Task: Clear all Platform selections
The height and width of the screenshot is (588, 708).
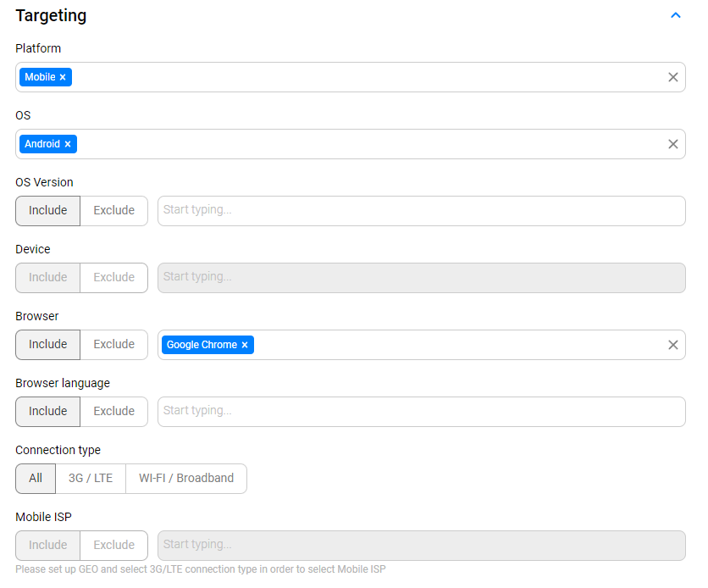Action: pos(672,77)
